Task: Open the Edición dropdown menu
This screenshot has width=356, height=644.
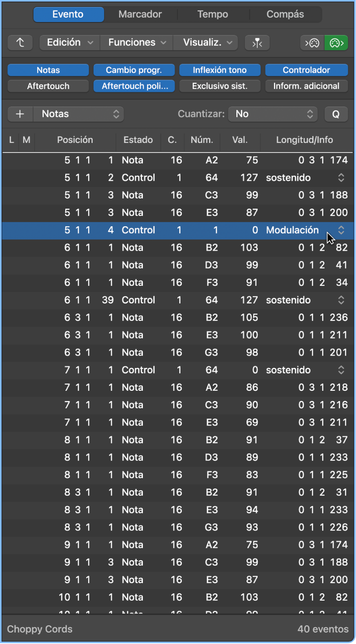Action: point(70,42)
